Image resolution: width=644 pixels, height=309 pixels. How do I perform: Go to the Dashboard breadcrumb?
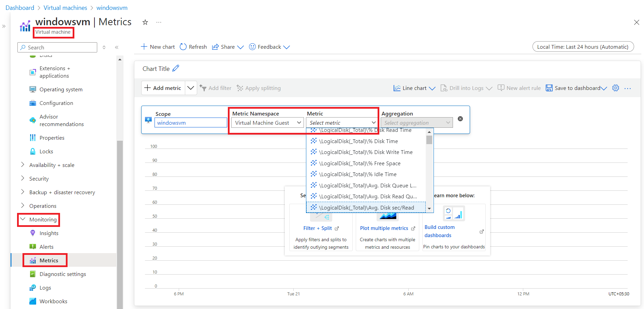(x=20, y=7)
